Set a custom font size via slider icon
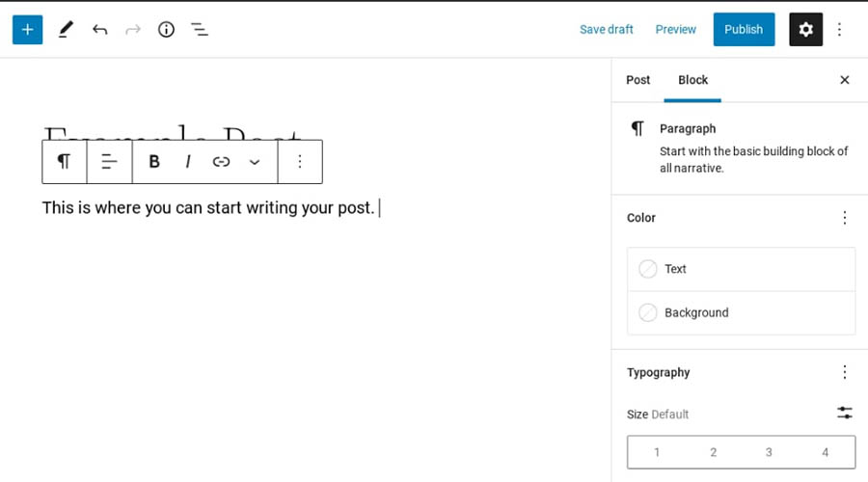The width and height of the screenshot is (868, 482). (845, 413)
